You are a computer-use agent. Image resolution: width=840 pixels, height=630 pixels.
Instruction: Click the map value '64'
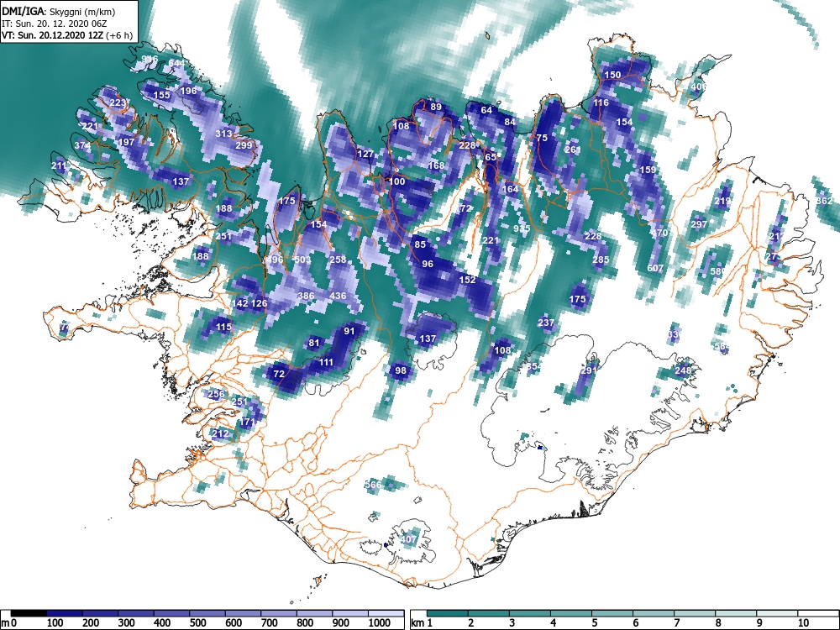(486, 110)
